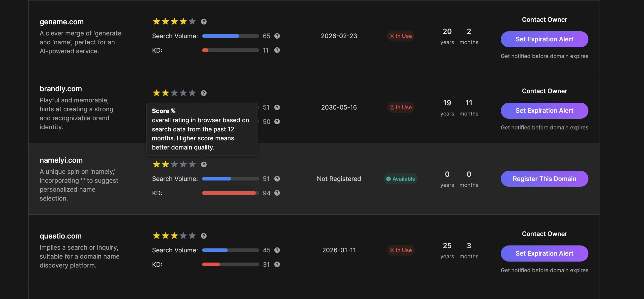
Task: Click help icon next to namelyi.com stars
Action: coord(203,165)
